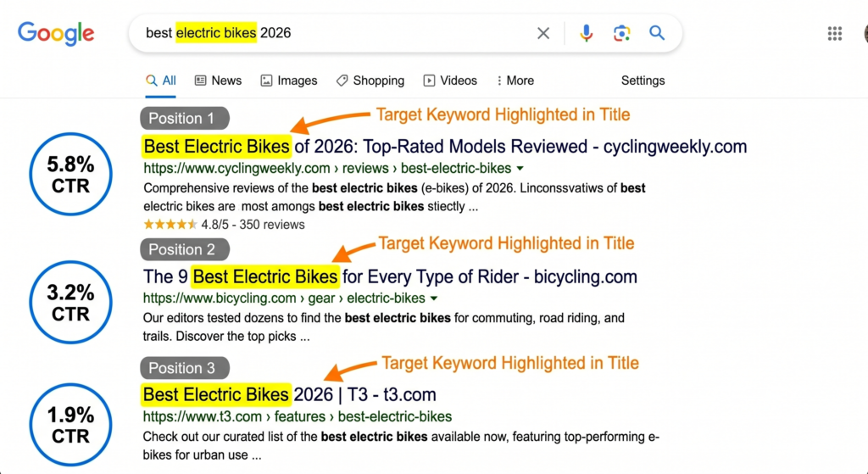
Task: Open search Settings
Action: [x=643, y=81]
